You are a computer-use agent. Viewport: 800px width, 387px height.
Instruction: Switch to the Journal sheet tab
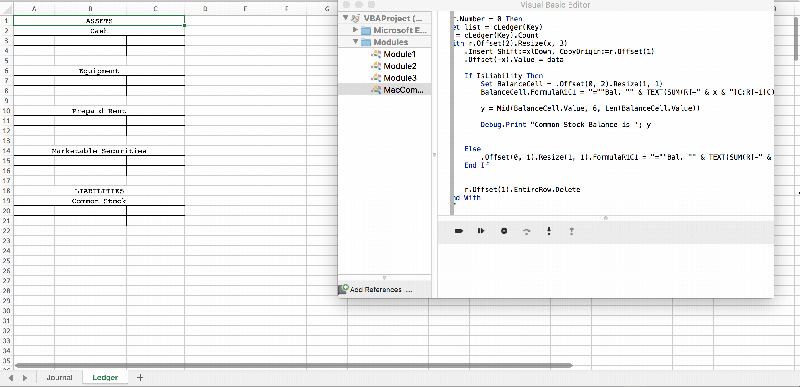tap(59, 378)
